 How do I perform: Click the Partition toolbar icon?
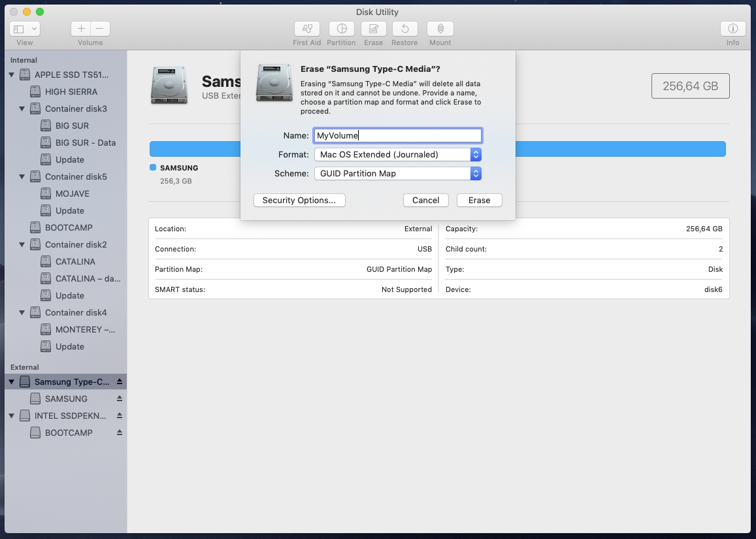pos(341,29)
